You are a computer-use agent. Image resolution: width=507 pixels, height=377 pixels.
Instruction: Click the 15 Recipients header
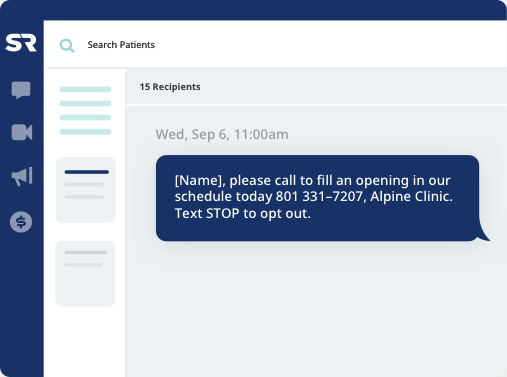[x=170, y=87]
